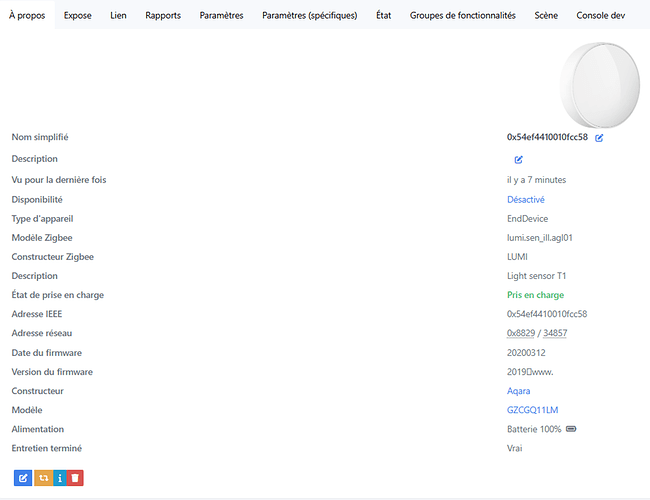
Task: Click the firmware date 20200312
Action: click(526, 353)
